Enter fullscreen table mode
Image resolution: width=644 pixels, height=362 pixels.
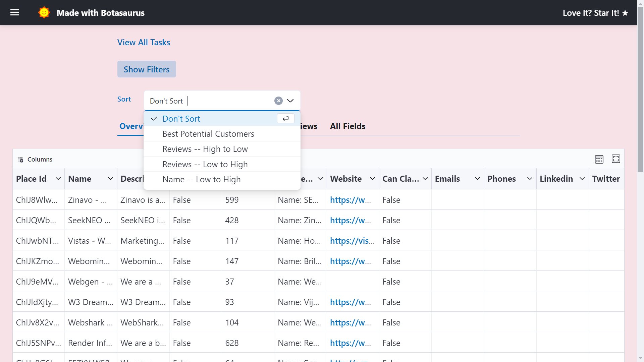click(x=616, y=159)
